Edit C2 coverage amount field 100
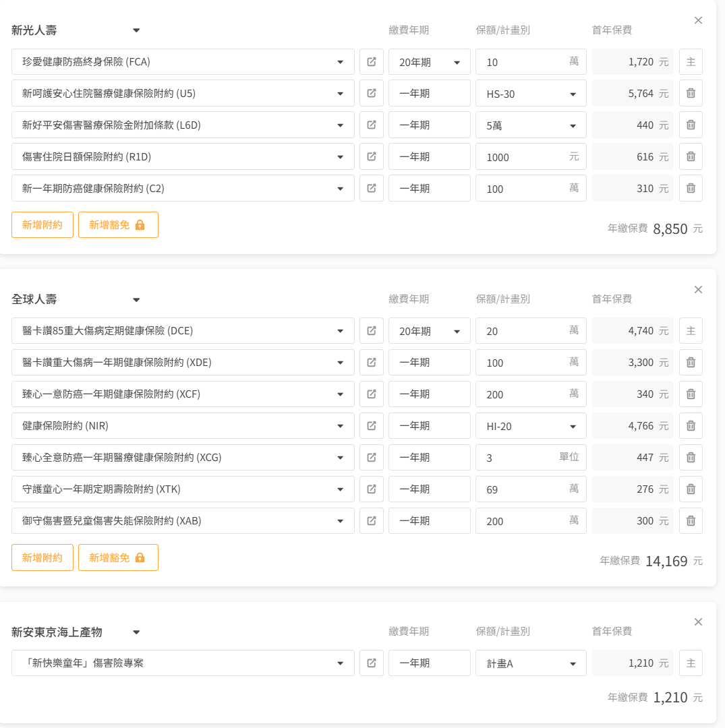Screen dimensions: 725x728 click(x=531, y=188)
